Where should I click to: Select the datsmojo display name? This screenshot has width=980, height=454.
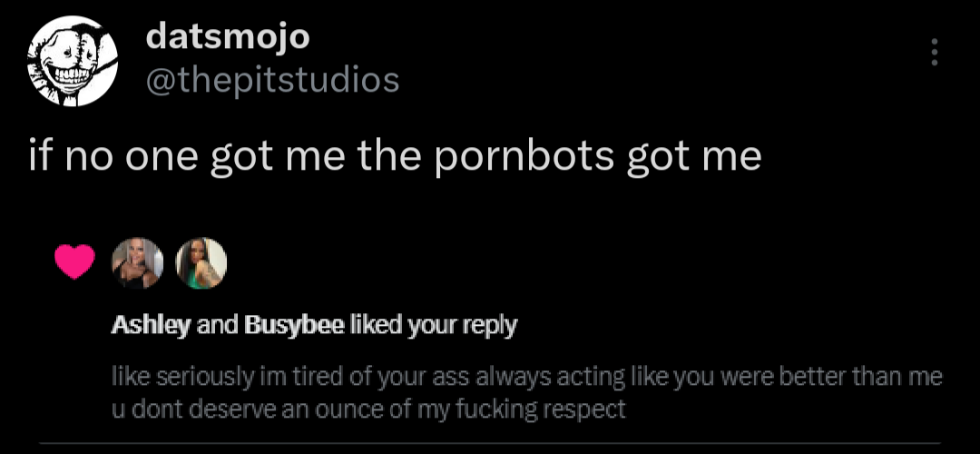[228, 36]
